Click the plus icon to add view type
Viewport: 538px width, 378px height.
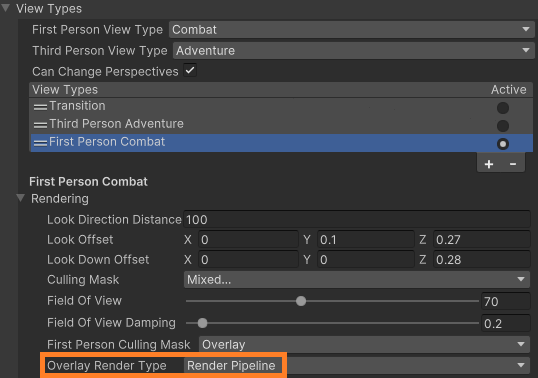489,164
